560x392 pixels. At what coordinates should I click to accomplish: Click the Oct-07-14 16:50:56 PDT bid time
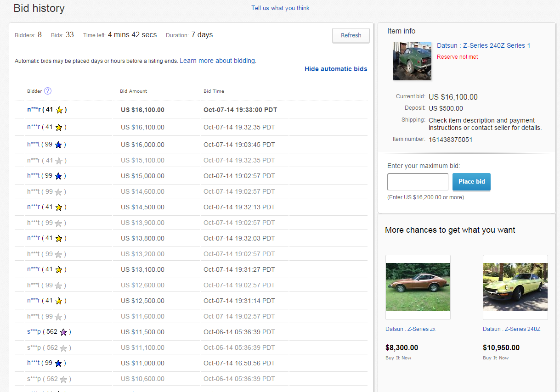(239, 363)
